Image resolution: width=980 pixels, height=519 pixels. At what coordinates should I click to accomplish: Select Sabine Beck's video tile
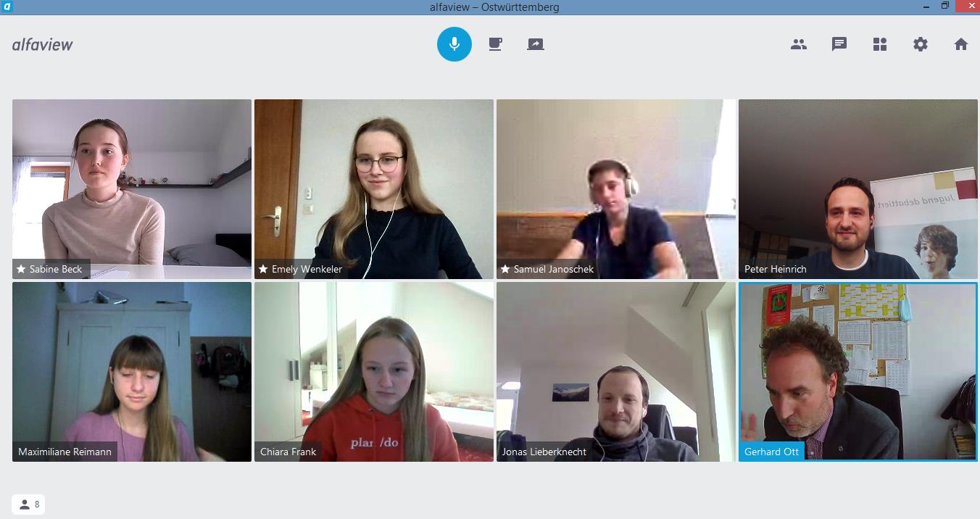(x=132, y=189)
